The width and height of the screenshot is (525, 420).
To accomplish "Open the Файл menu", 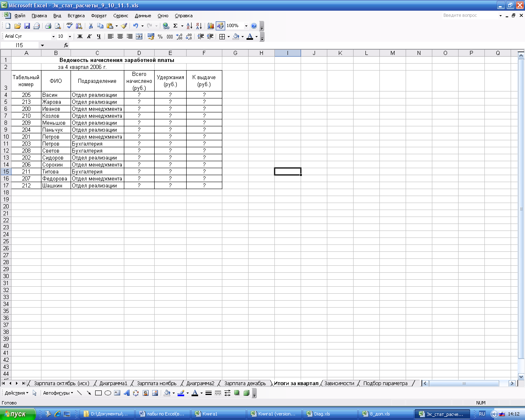I will tap(20, 16).
